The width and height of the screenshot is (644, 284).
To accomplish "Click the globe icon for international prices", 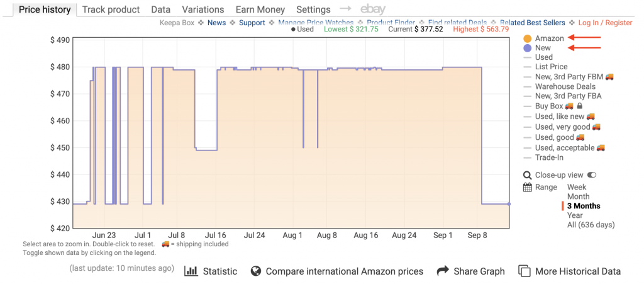I will (256, 271).
